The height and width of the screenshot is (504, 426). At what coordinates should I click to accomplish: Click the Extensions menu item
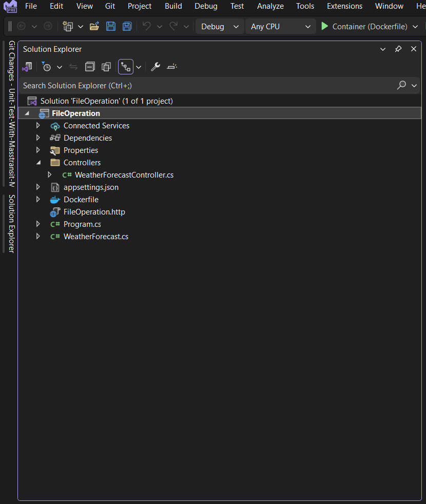(x=344, y=6)
